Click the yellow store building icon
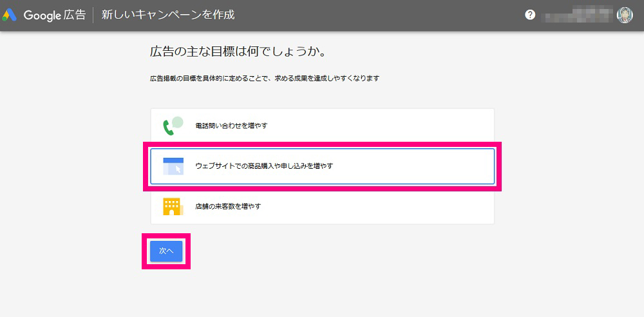The image size is (644, 317). 172,206
